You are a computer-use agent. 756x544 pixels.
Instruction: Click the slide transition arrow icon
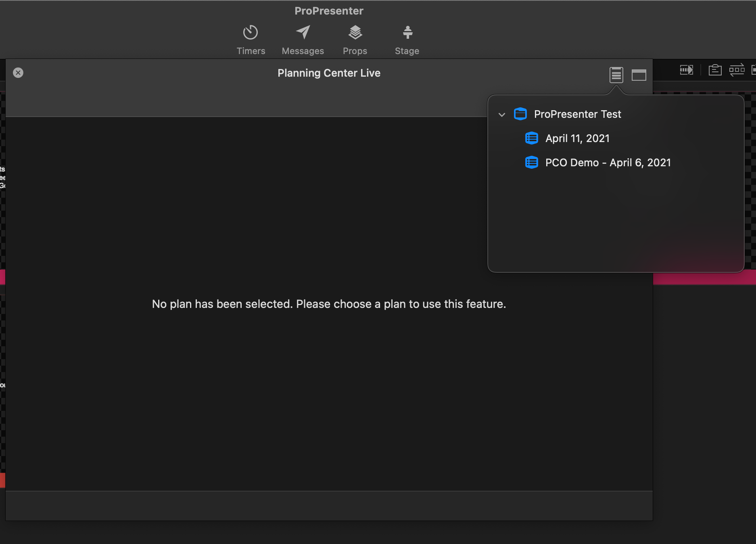687,70
